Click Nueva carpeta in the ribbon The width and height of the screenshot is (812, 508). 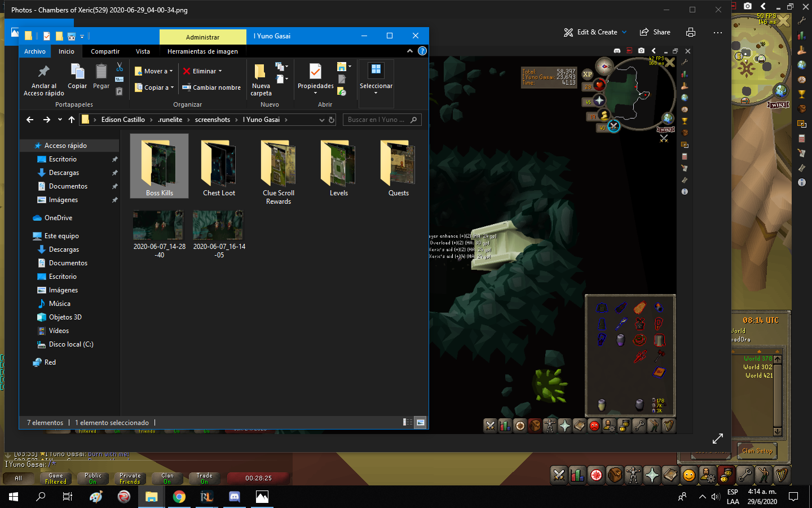coord(261,80)
